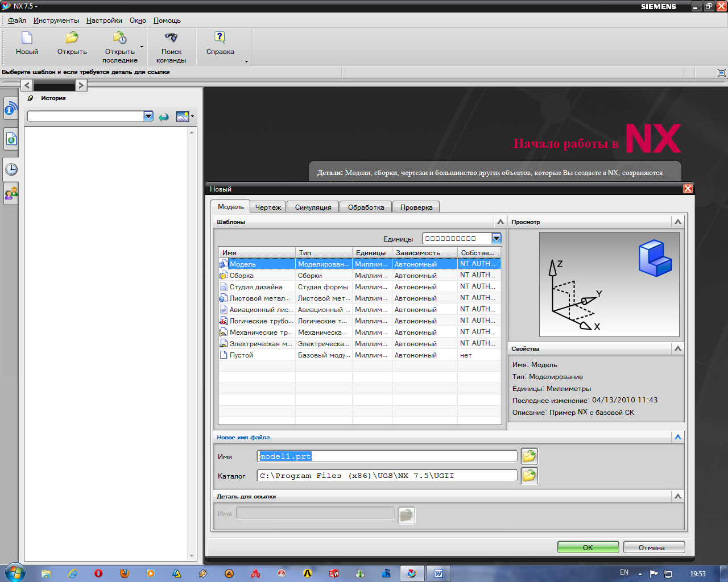Open the Units (Единицы) dropdown

point(497,239)
